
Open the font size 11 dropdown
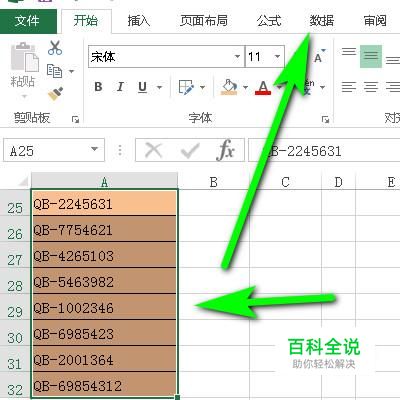point(277,56)
